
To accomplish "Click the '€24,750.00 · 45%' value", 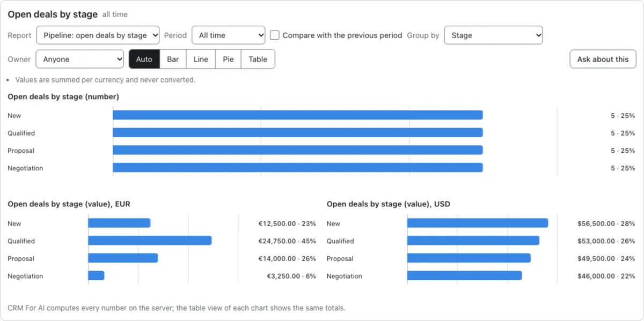I will click(x=287, y=241).
